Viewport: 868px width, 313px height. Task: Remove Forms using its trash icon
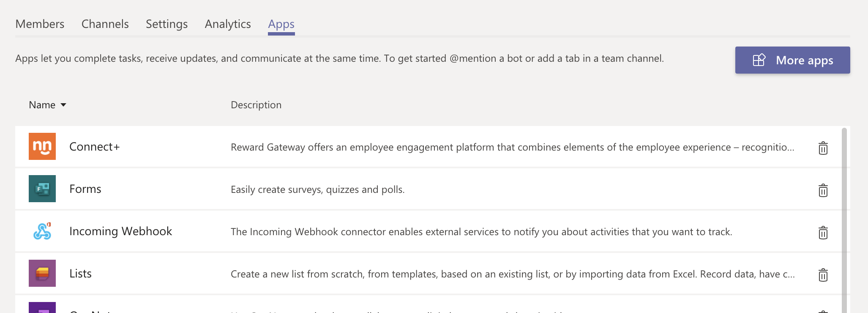tap(823, 190)
